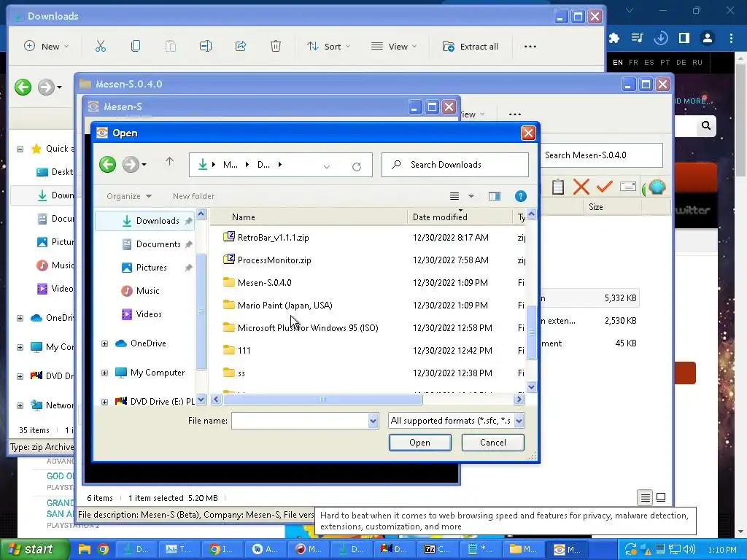Open the View menu in Downloads window

(394, 47)
